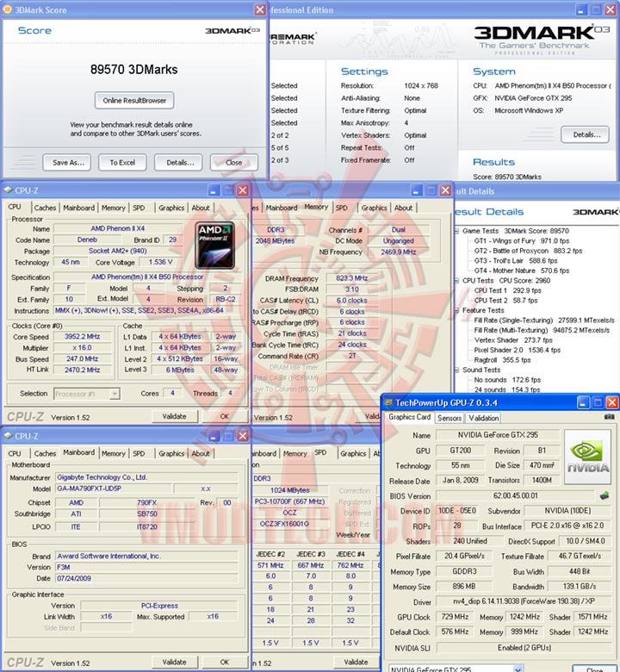This screenshot has width=620, height=672.
Task: Select GT1 - Wings of Fury result
Action: coord(522,241)
